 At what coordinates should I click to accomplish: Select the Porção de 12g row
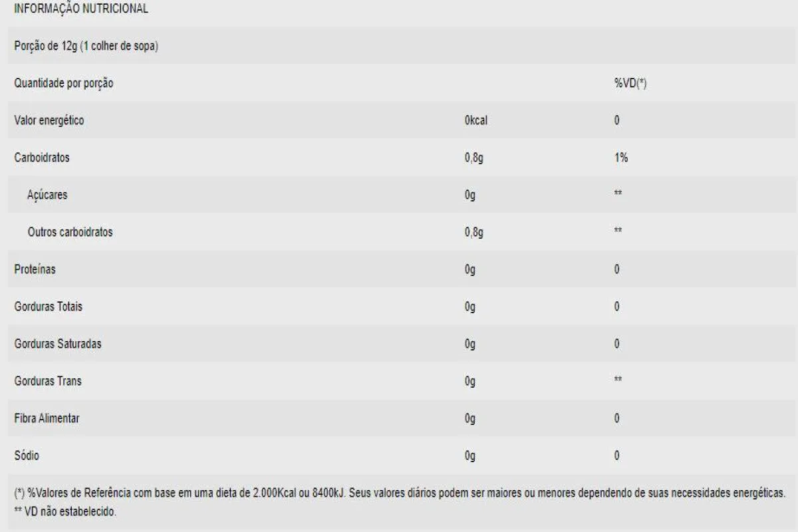[399, 46]
